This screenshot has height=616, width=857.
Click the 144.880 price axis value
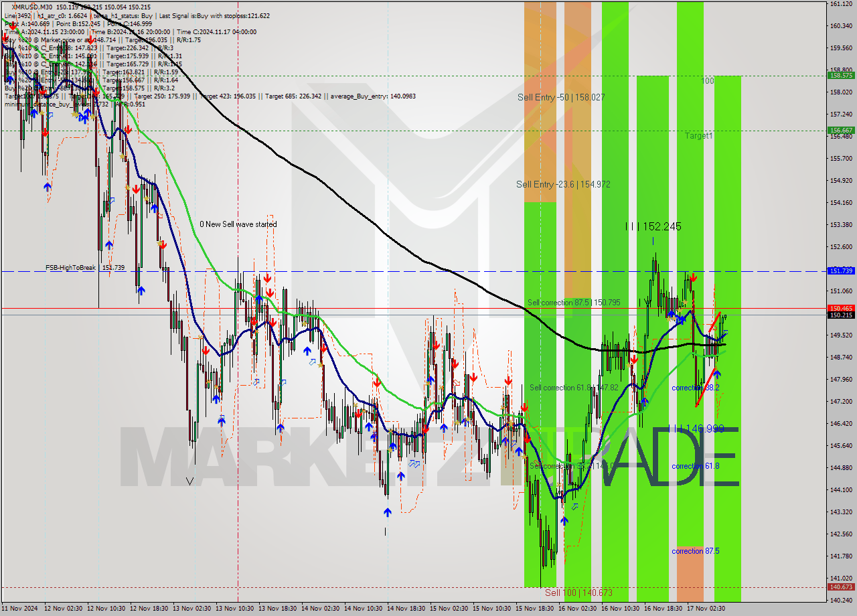click(840, 468)
